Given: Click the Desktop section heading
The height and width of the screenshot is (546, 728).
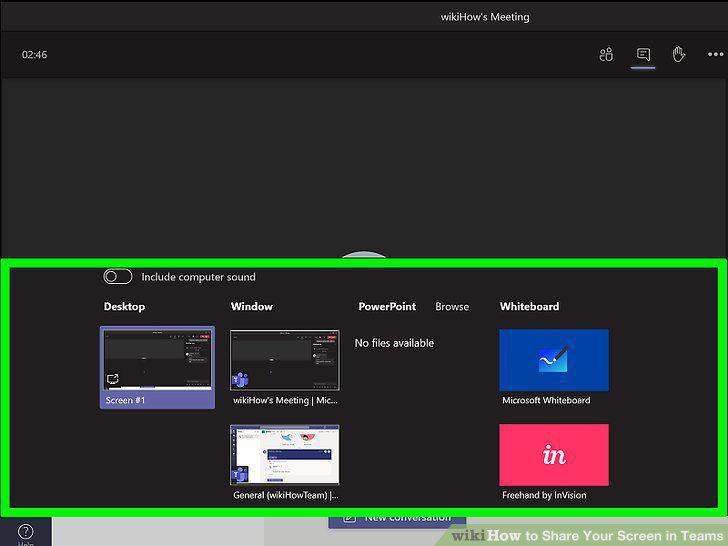Looking at the screenshot, I should [124, 306].
